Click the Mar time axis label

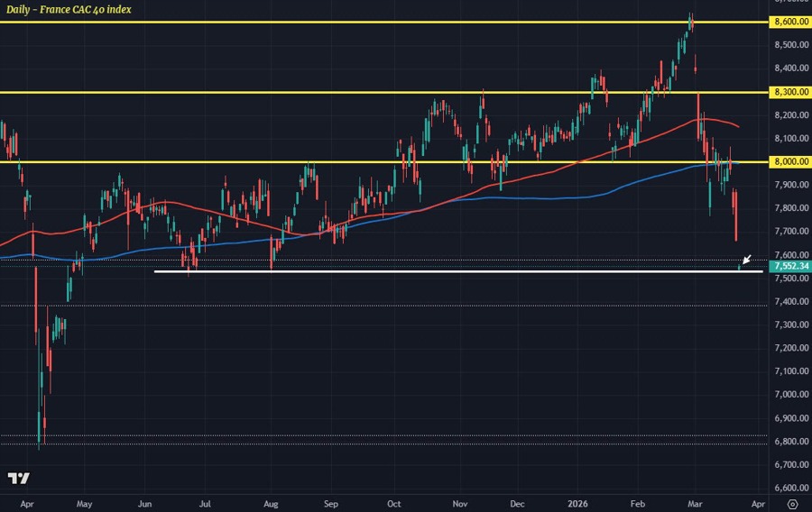pyautogui.click(x=695, y=504)
